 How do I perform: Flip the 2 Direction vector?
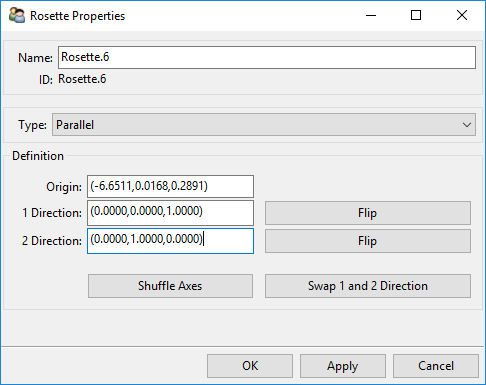pos(368,241)
